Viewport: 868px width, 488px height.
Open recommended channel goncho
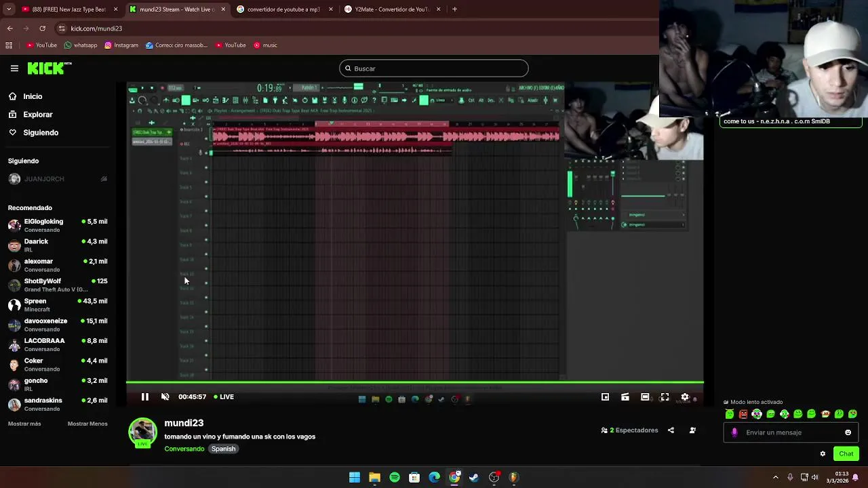[x=58, y=384]
